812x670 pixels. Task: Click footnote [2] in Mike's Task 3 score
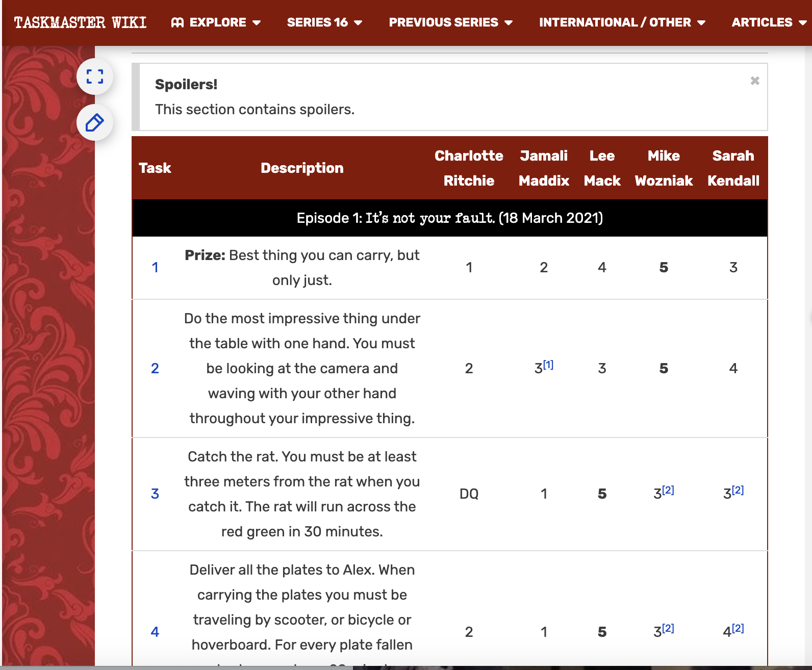click(x=668, y=490)
